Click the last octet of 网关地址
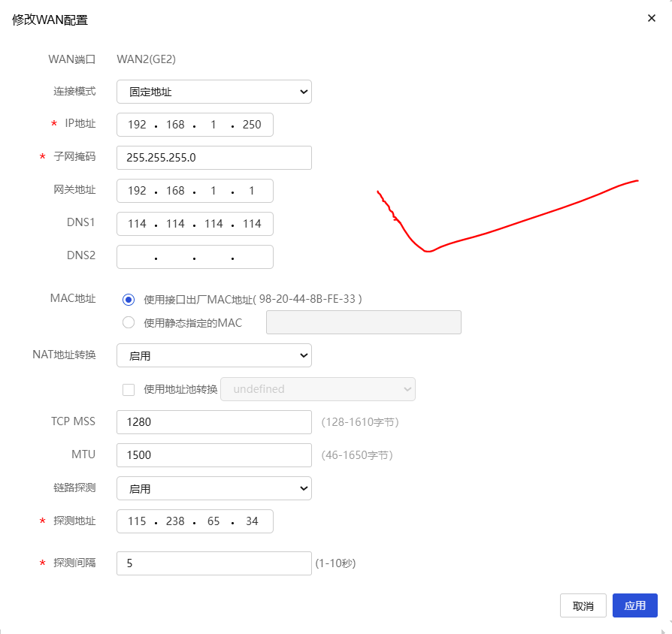 tap(252, 191)
